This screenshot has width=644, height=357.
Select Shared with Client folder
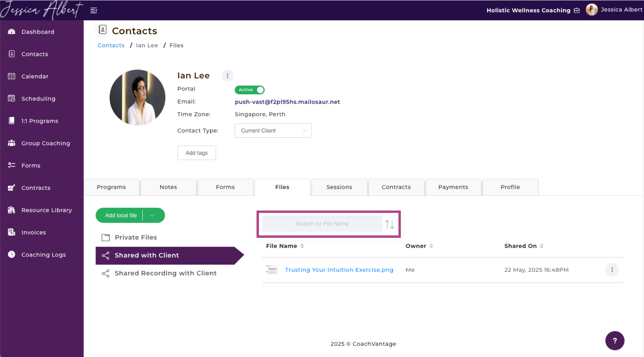click(x=170, y=256)
